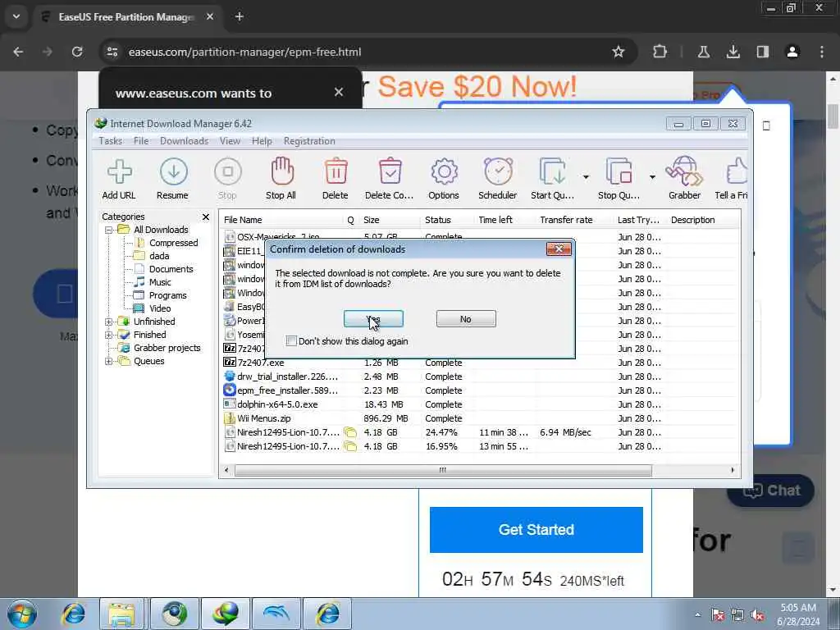Open Chrome tab search dropdown
Image resolution: width=840 pixels, height=630 pixels.
coord(16,16)
